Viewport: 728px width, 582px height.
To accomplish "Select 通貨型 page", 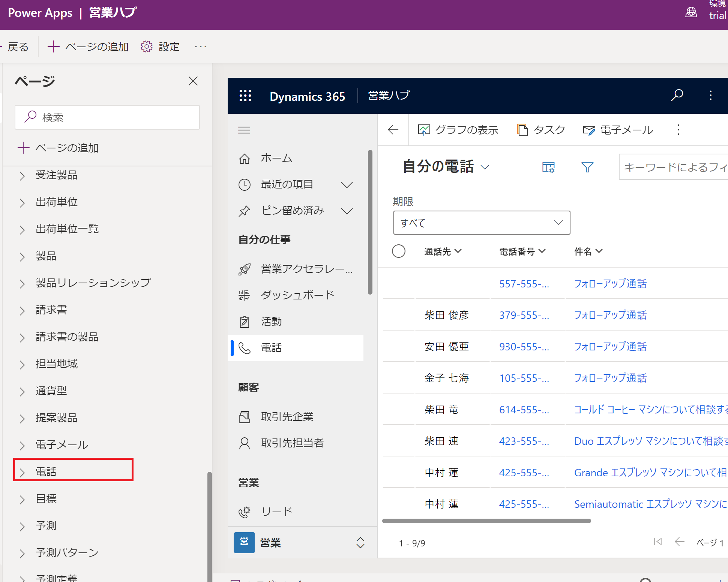I will [x=51, y=391].
